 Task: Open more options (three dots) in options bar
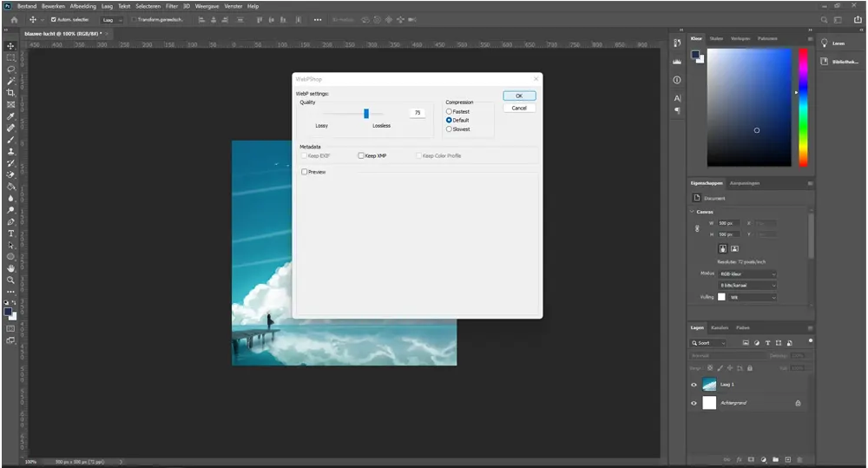click(317, 19)
